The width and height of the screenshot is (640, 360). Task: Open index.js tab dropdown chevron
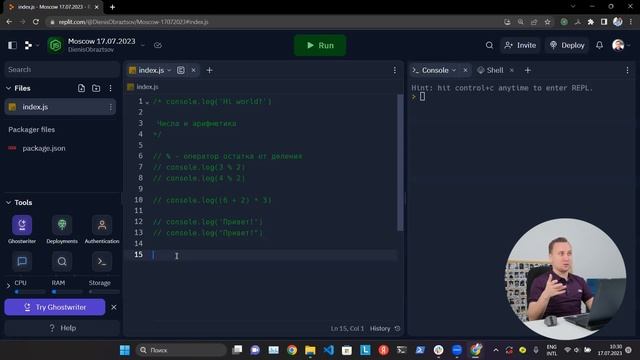pyautogui.click(x=169, y=70)
